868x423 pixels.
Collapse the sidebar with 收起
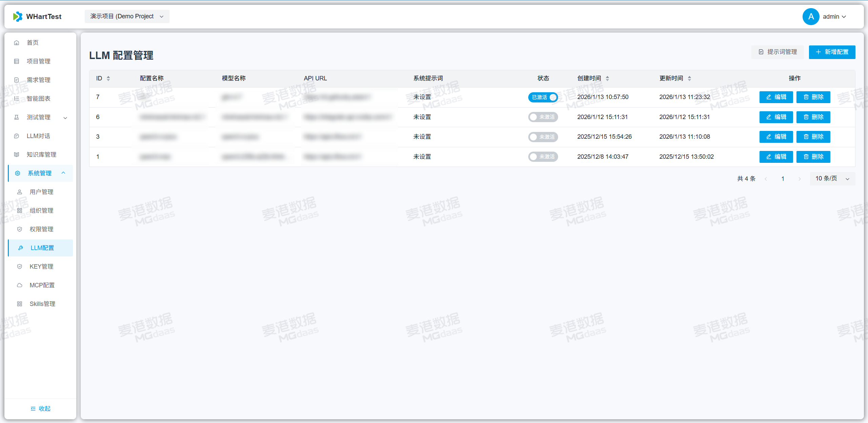[x=40, y=409]
